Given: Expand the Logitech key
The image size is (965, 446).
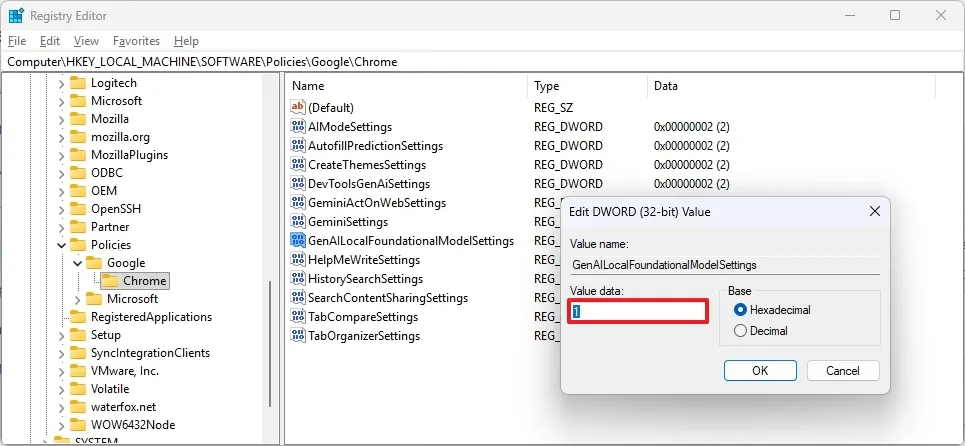Looking at the screenshot, I should click(61, 83).
